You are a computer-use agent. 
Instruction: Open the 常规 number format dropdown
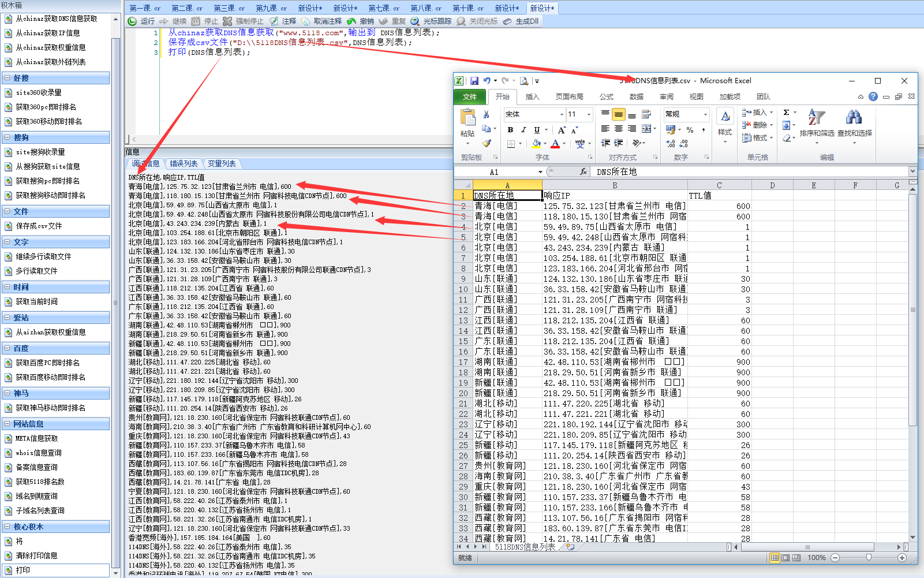[705, 114]
